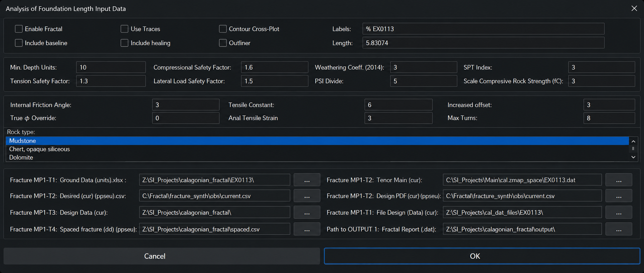Image resolution: width=644 pixels, height=273 pixels.
Task: Edit Scale Compresive Rock Strength (fC) field
Action: tap(602, 81)
